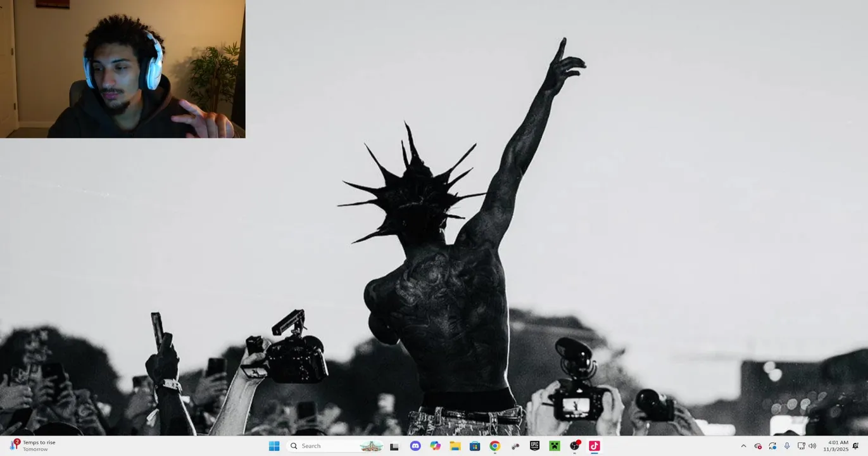Click the OneDrive error tray icon

[x=758, y=446]
